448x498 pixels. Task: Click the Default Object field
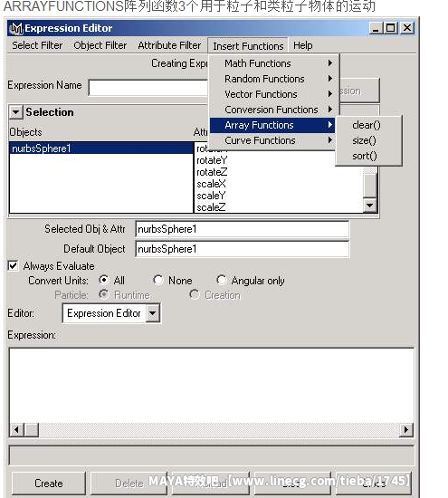[x=242, y=249]
